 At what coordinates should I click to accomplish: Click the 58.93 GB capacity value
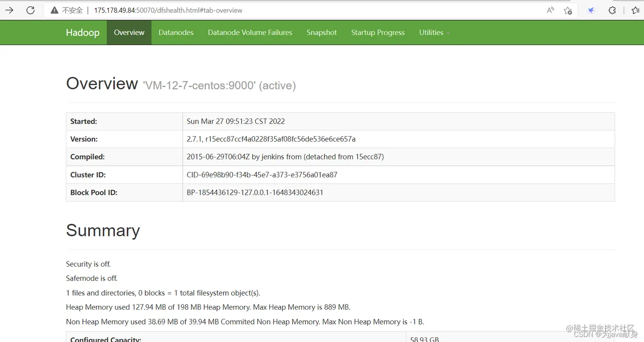click(425, 339)
